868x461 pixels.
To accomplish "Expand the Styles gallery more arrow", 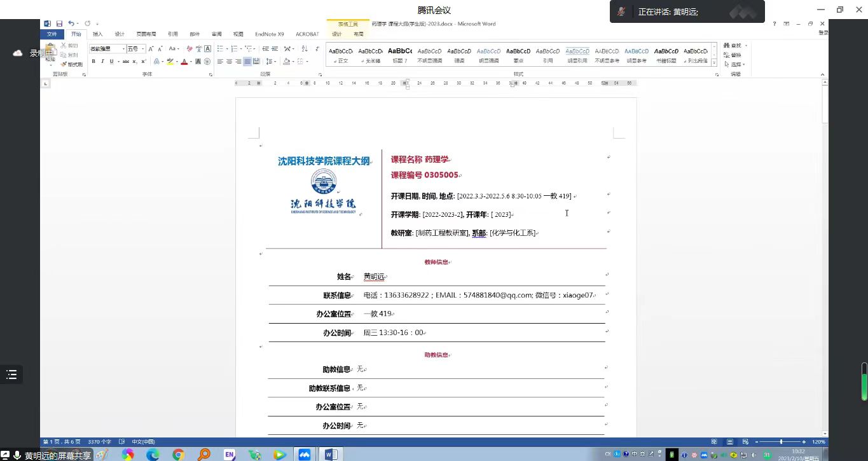I will pos(714,63).
